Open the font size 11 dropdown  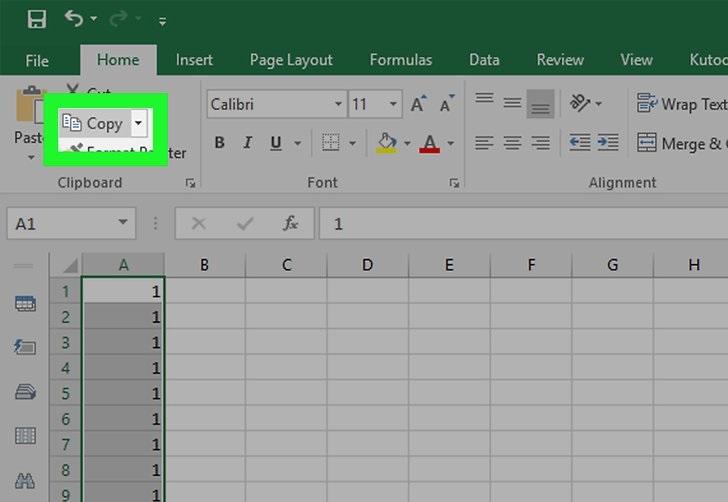pos(393,104)
